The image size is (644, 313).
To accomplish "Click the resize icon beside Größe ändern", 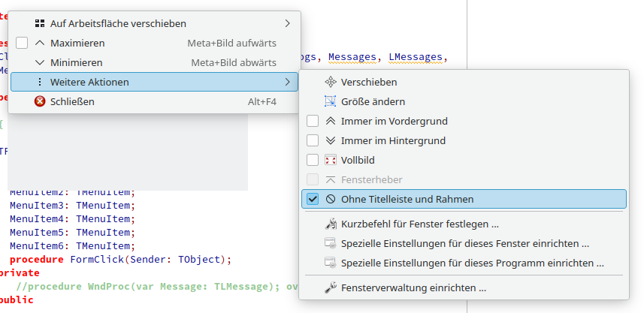I will click(330, 101).
